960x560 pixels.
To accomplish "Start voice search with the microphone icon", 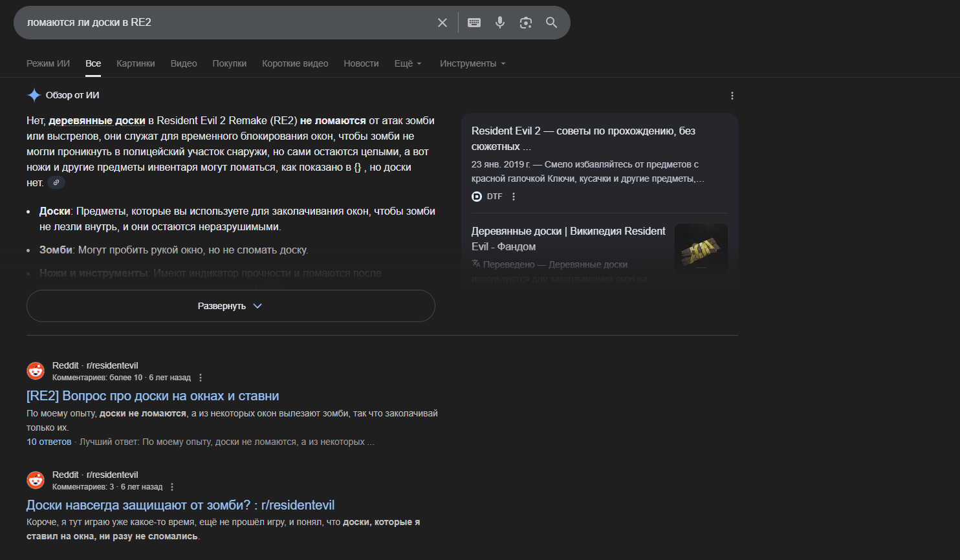I will (x=500, y=23).
